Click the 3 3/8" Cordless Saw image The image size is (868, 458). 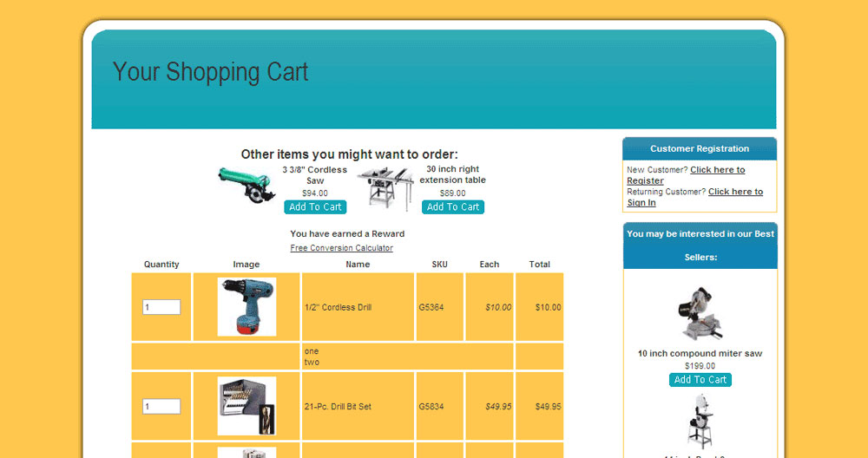246,184
